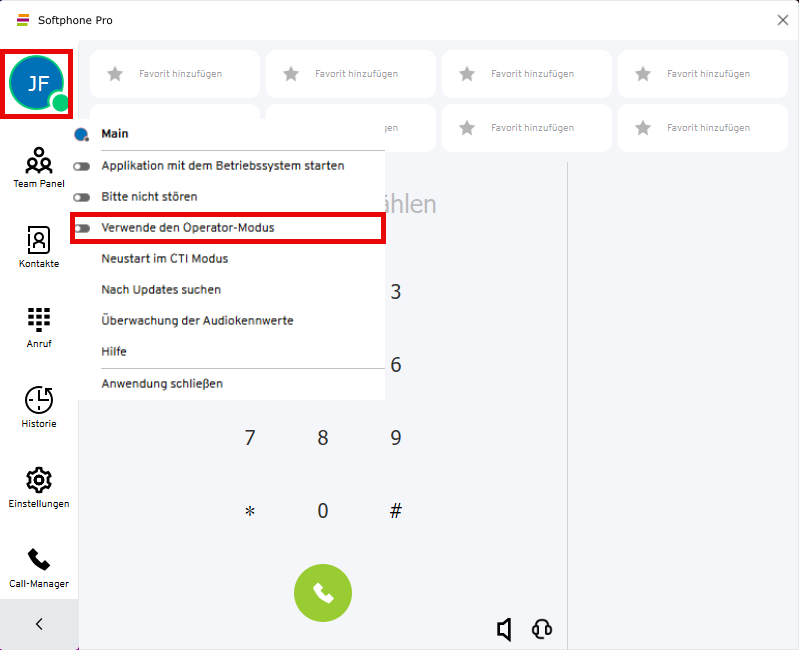Toggle Applikation mit dem Betriebssystem starten

[82, 166]
